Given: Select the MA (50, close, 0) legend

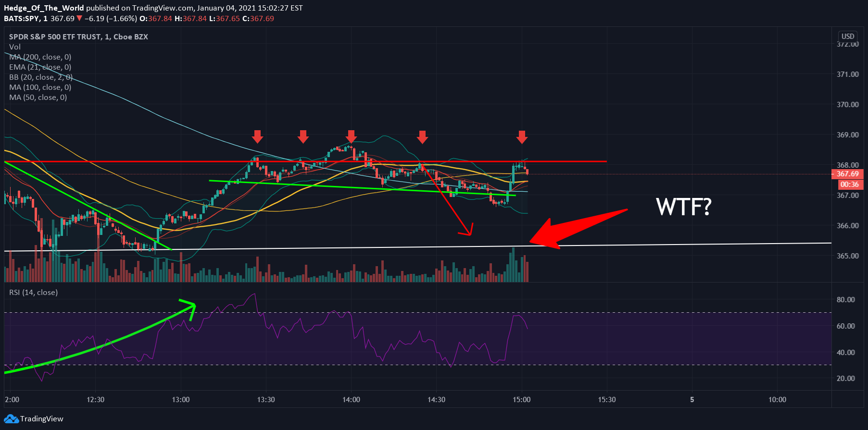Looking at the screenshot, I should coord(38,97).
